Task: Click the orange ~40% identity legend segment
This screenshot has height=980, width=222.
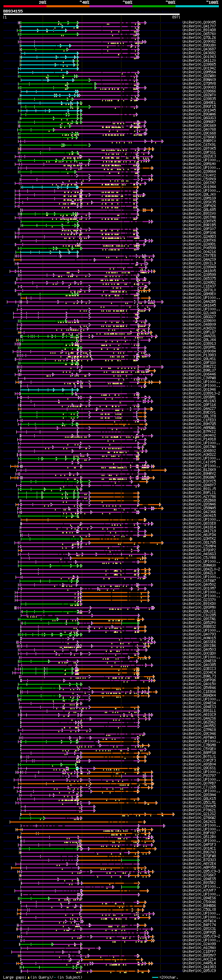Action: pos(68,7)
